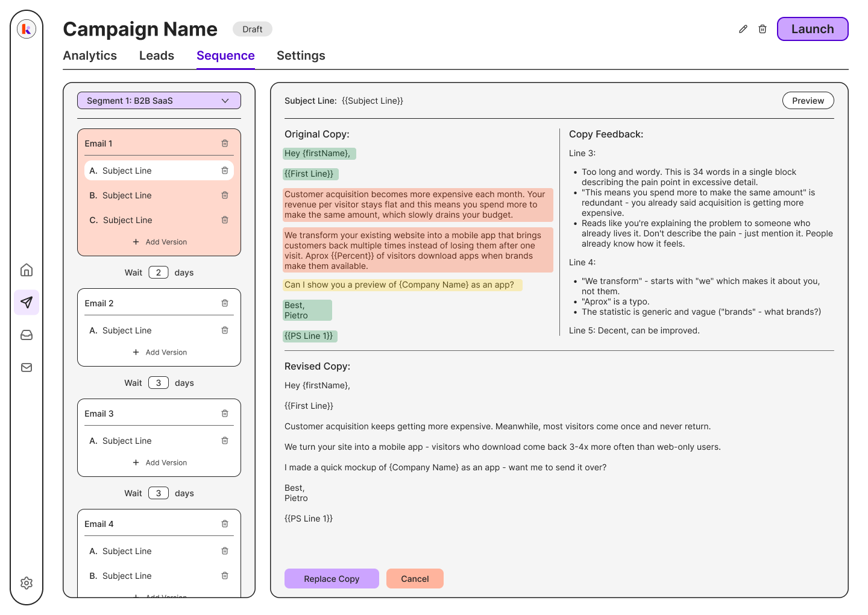
Task: Launch the campaign
Action: tap(813, 29)
